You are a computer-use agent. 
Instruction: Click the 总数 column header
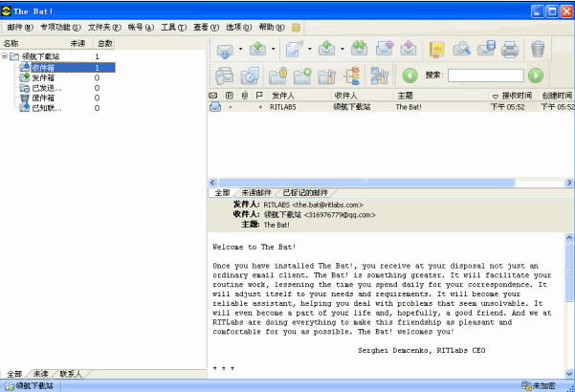(104, 43)
